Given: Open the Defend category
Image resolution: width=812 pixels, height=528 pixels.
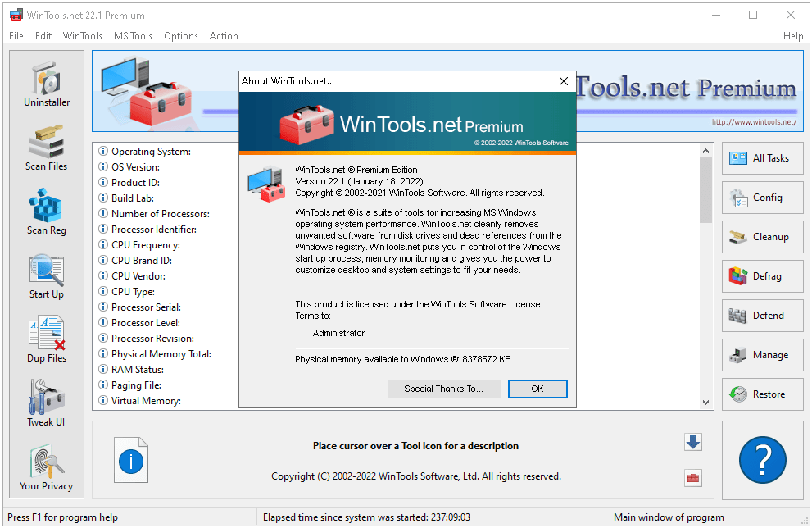Looking at the screenshot, I should pos(762,316).
